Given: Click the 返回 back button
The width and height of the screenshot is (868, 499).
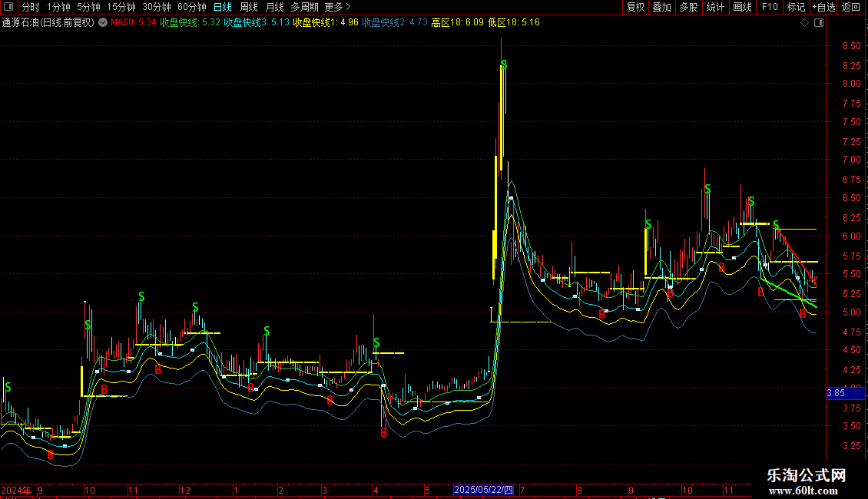Looking at the screenshot, I should pos(851,7).
